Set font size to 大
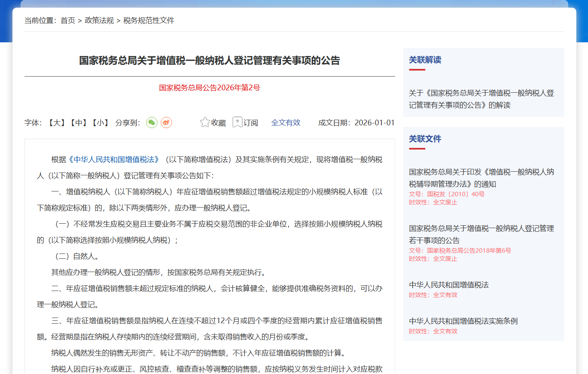588x374 pixels. (x=57, y=123)
